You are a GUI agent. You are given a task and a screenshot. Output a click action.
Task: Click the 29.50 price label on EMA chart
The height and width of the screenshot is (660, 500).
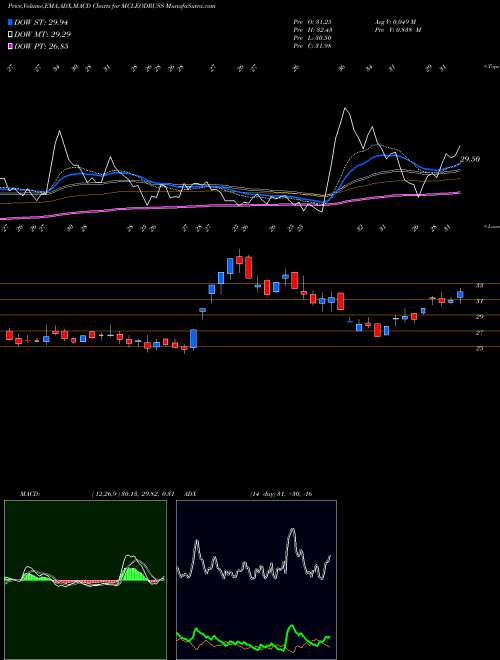click(x=470, y=160)
